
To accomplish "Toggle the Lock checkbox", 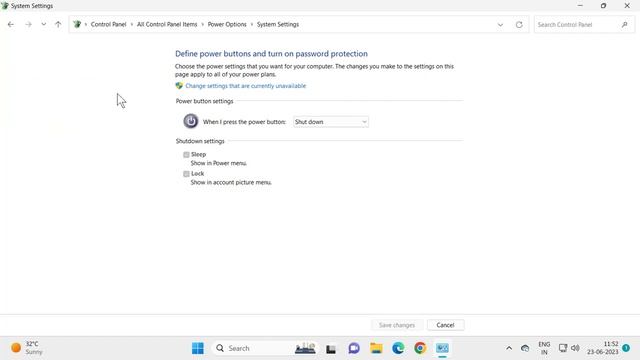I will pyautogui.click(x=186, y=174).
